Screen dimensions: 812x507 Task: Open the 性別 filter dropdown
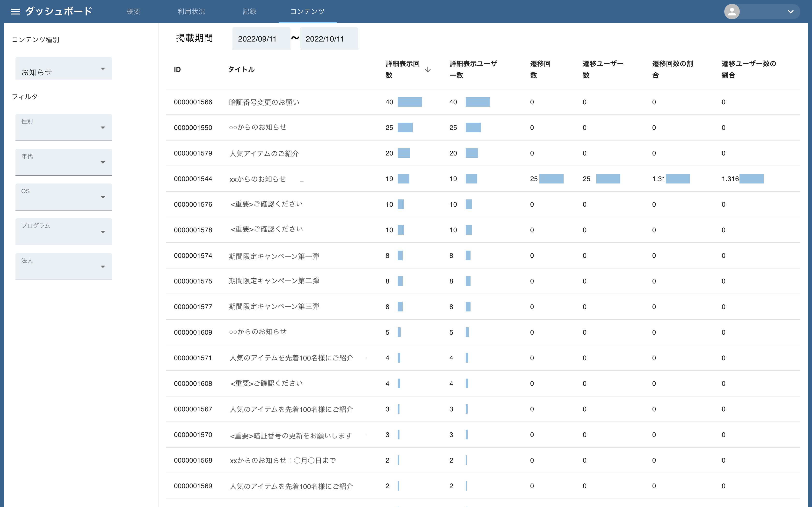click(x=64, y=127)
